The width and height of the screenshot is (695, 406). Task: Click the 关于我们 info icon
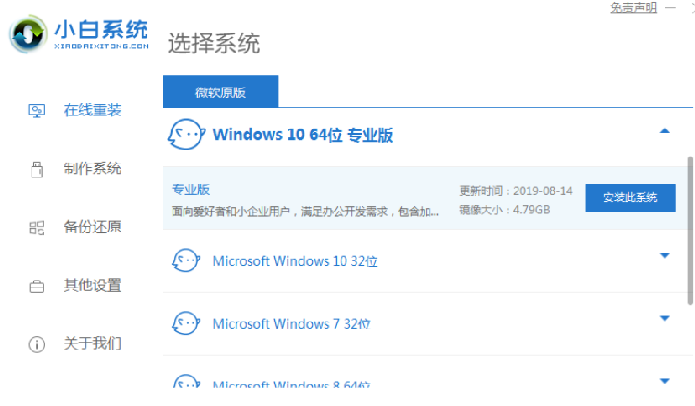pyautogui.click(x=36, y=344)
